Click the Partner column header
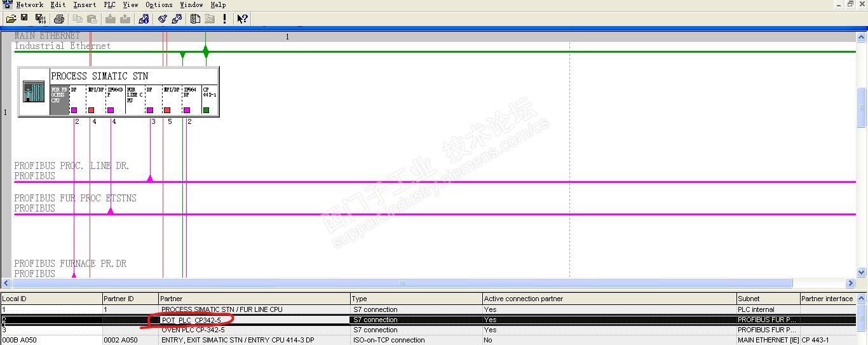This screenshot has height=345, width=868. click(254, 299)
